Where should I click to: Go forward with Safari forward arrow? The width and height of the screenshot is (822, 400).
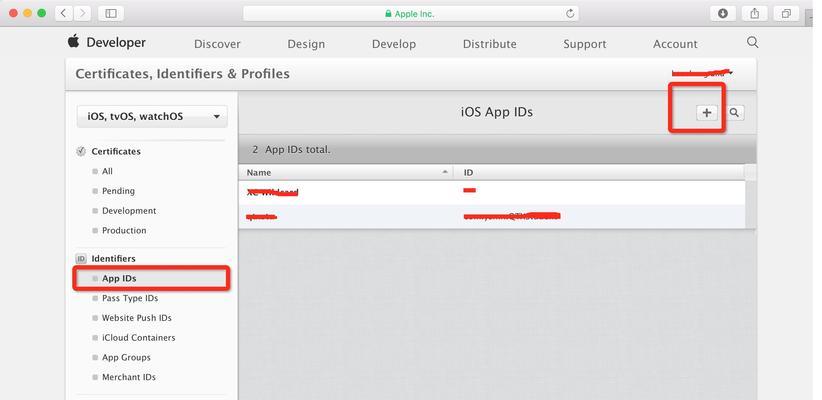click(x=82, y=14)
